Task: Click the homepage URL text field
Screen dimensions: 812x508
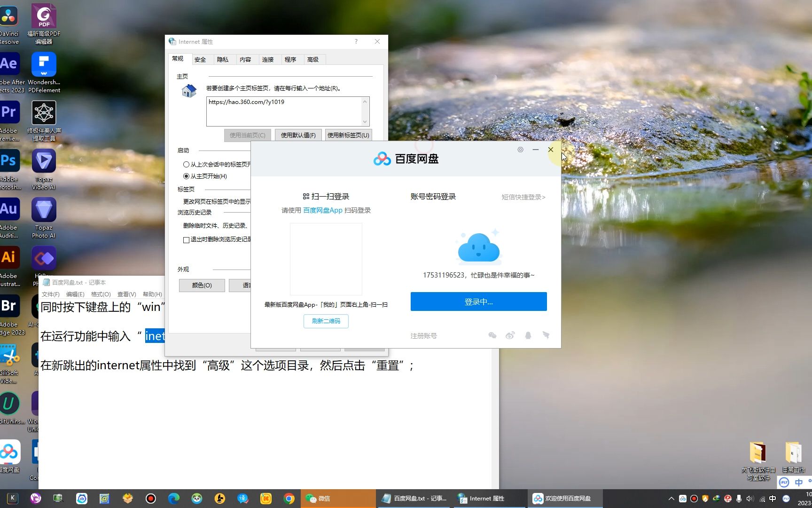Action: point(284,111)
